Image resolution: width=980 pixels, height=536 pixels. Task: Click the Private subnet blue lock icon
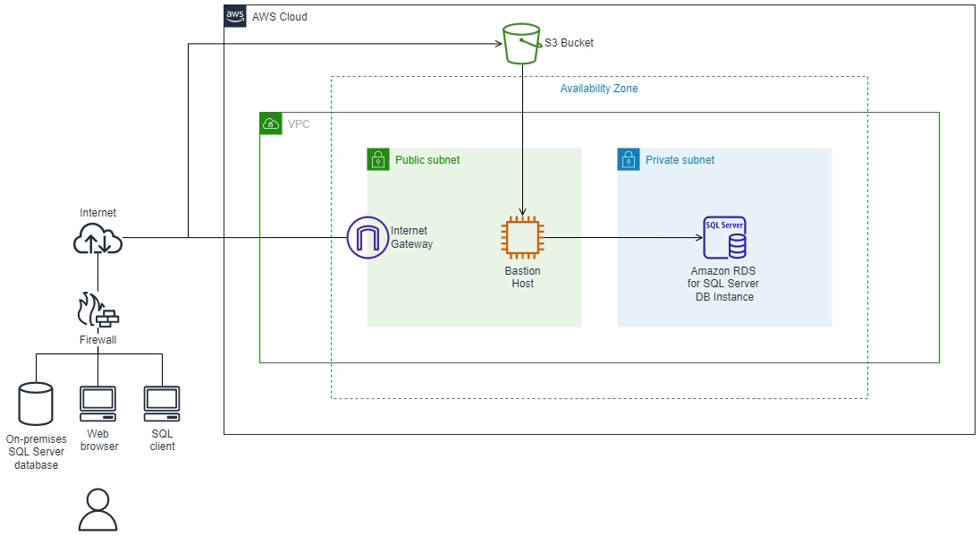[629, 159]
